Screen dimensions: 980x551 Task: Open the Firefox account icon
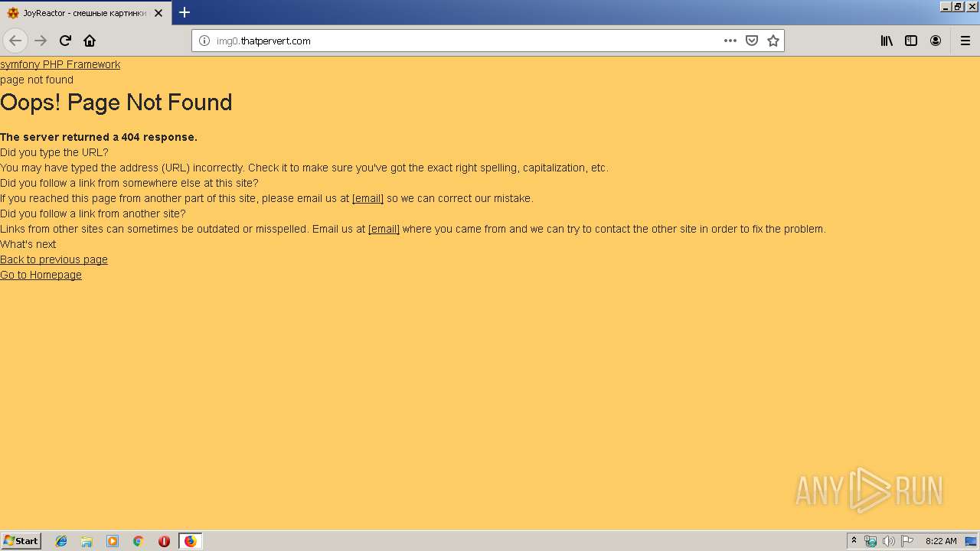tap(936, 41)
